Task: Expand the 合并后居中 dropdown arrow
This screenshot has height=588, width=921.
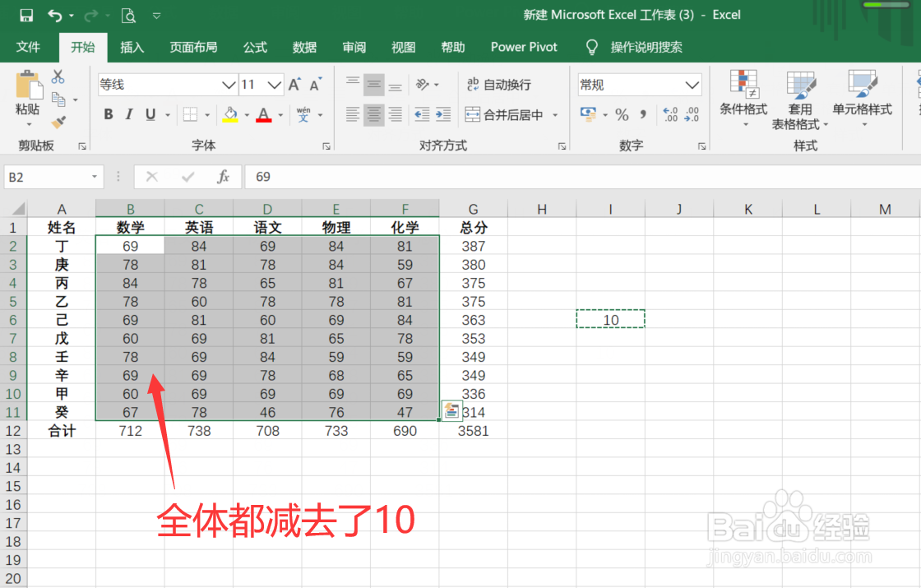Action: 555,115
